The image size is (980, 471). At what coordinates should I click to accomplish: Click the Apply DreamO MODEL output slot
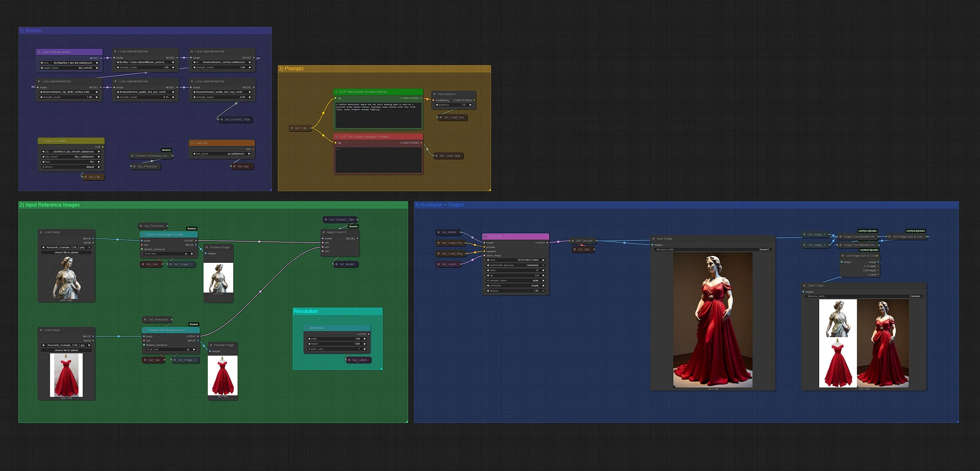(x=357, y=238)
